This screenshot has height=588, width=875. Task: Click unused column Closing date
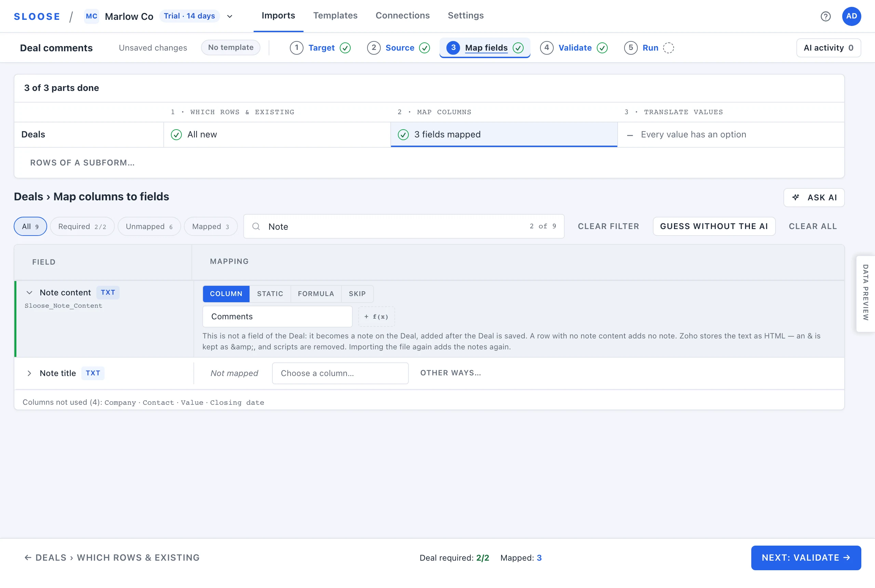coord(237,402)
